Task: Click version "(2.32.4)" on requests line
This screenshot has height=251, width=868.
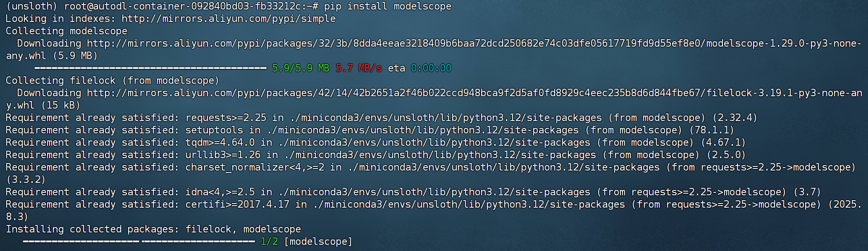Action: (734, 118)
